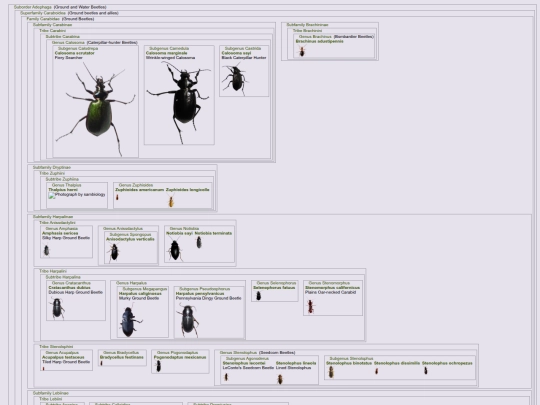Click the Pogonodaptus mexicanus species name
540x405 pixels.
tap(180, 357)
